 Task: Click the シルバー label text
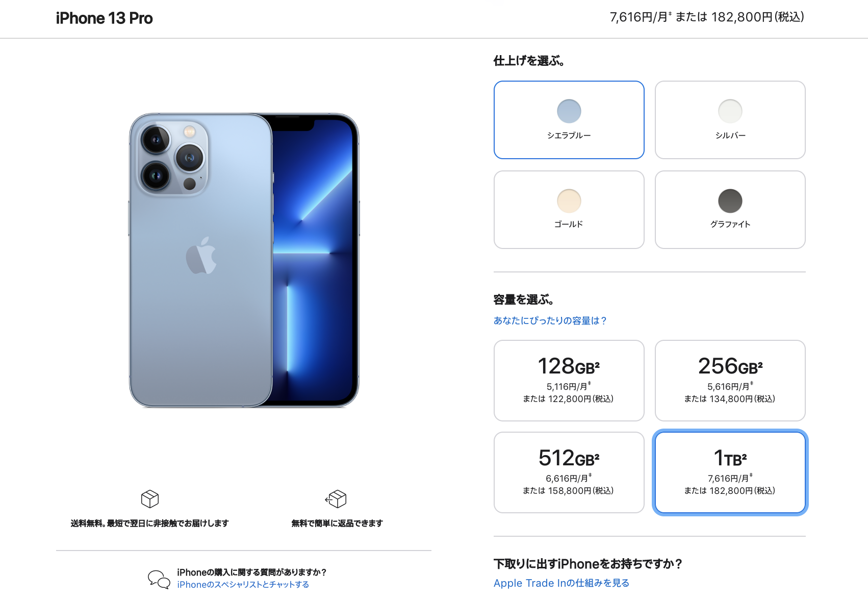coord(730,135)
